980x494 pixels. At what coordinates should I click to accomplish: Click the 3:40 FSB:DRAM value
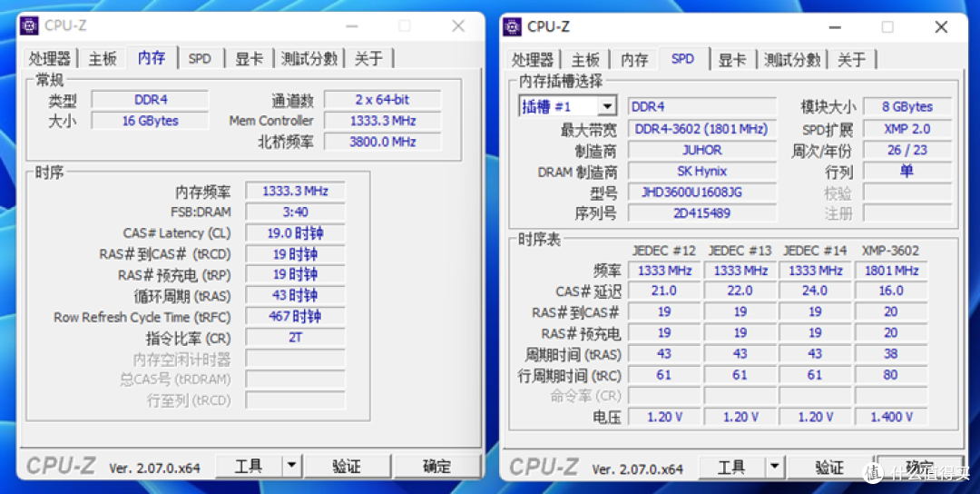point(295,212)
